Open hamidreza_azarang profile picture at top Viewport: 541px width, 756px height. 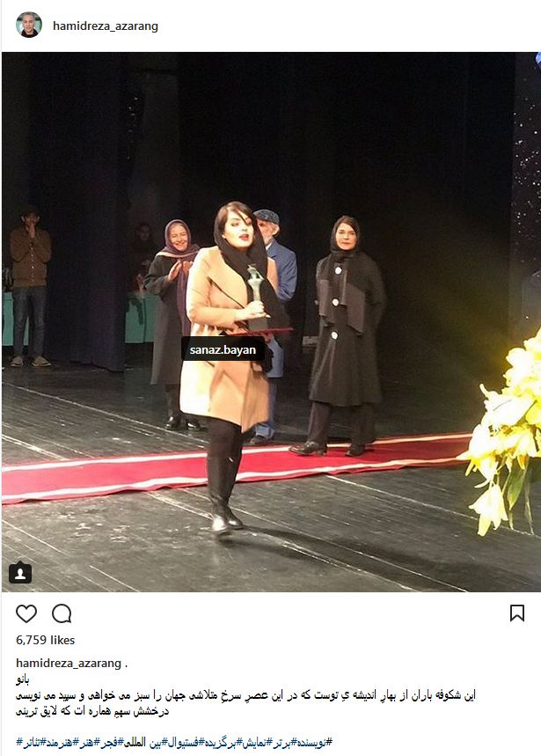click(29, 25)
